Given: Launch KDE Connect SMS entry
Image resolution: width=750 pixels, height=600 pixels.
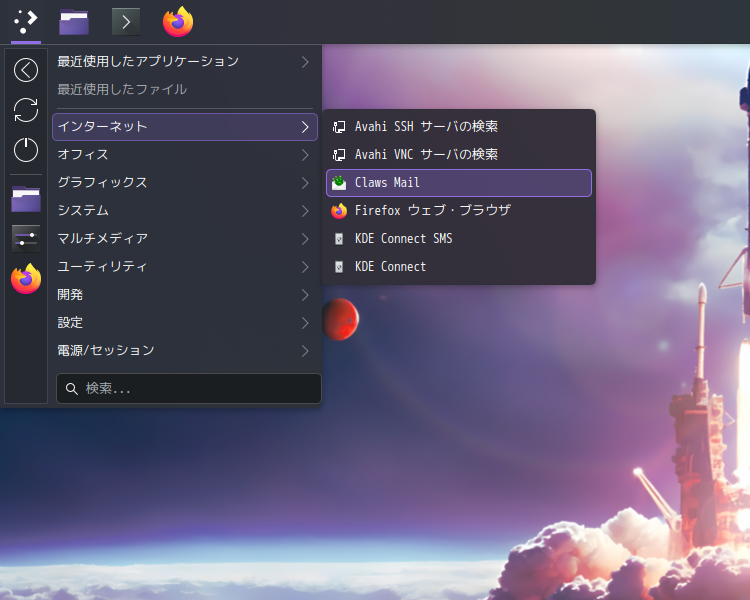Looking at the screenshot, I should 459,239.
